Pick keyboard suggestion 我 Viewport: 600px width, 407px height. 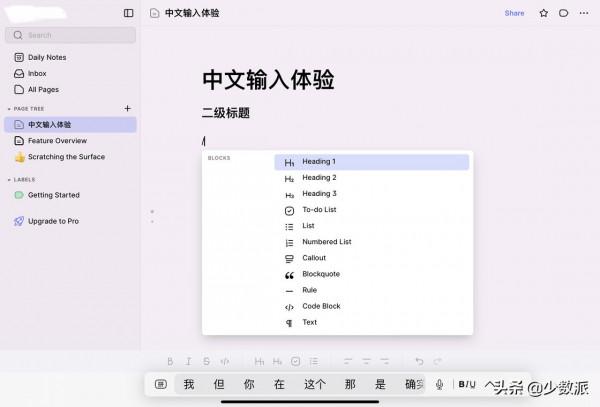click(189, 384)
